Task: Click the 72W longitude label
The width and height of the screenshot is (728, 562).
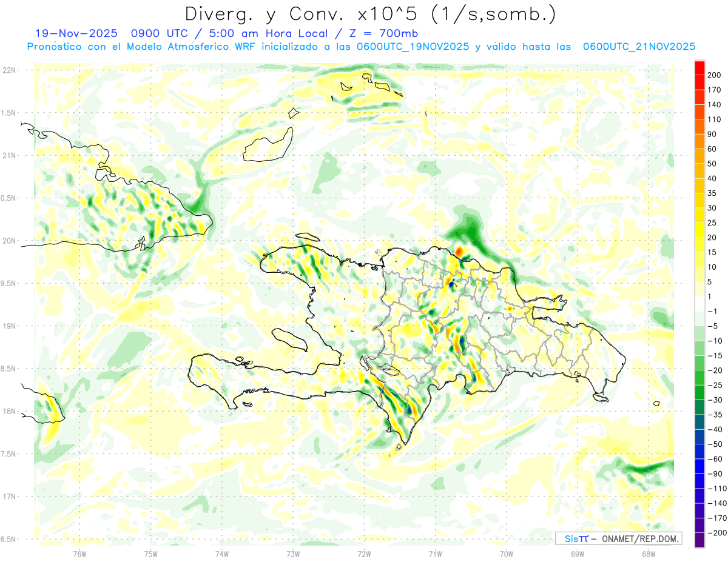Action: click(x=364, y=554)
